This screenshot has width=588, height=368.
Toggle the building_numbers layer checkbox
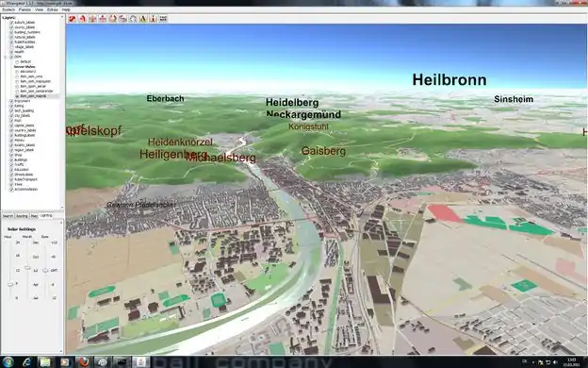[x=11, y=32]
